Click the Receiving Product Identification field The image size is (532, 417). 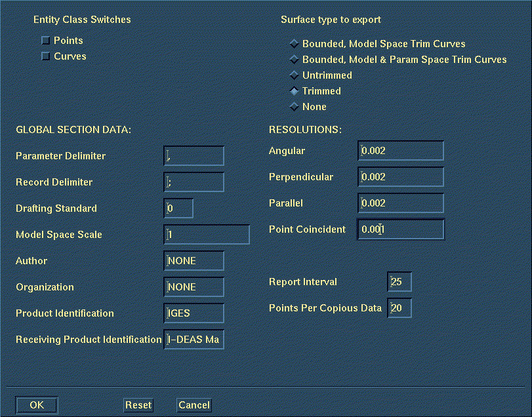[194, 340]
